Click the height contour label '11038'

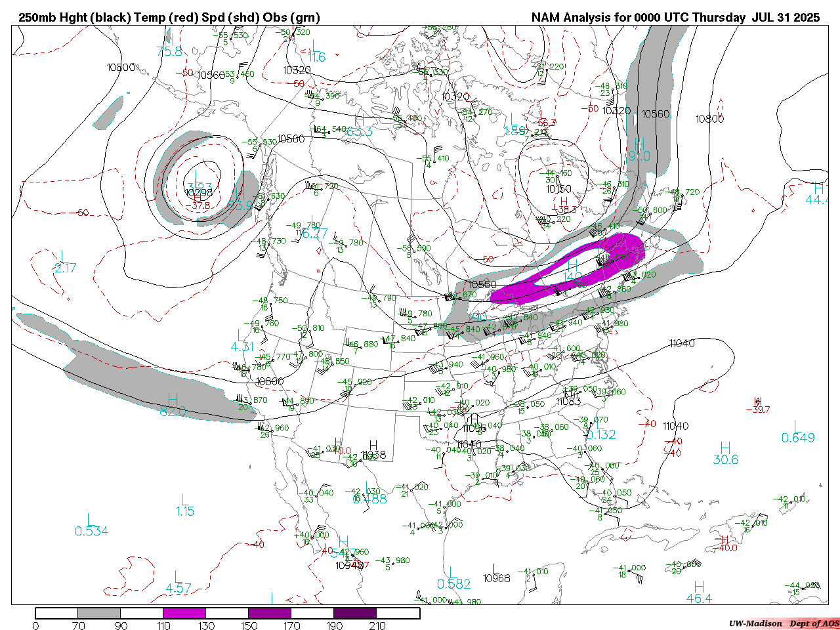pyautogui.click(x=373, y=455)
